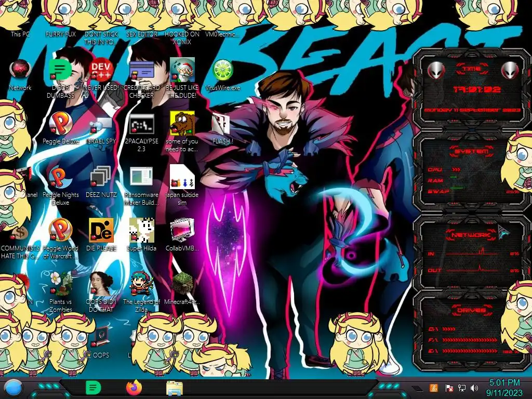Viewport: 532px width, 399px height.
Task: Select the C:\ drive usage bar
Action: (449, 329)
